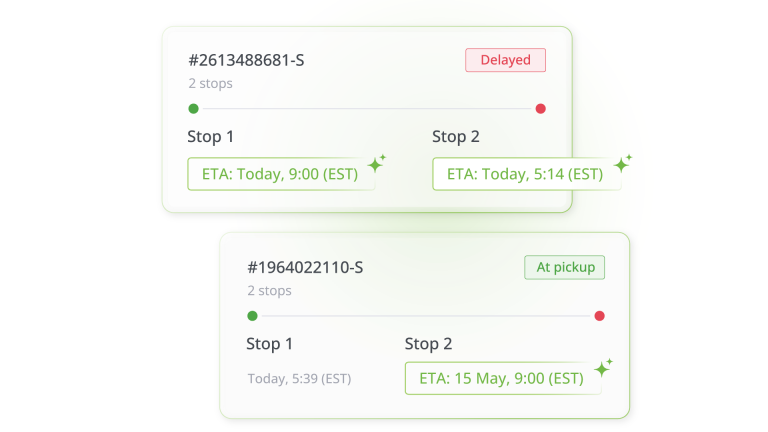Image resolution: width=768 pixels, height=432 pixels.
Task: Open ETA: Today, 5:14 (EST) box
Action: 524,174
